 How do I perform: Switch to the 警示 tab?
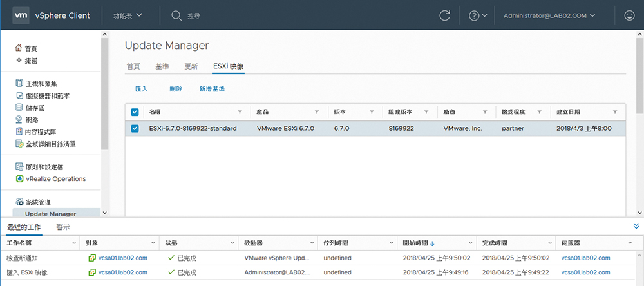click(x=63, y=227)
